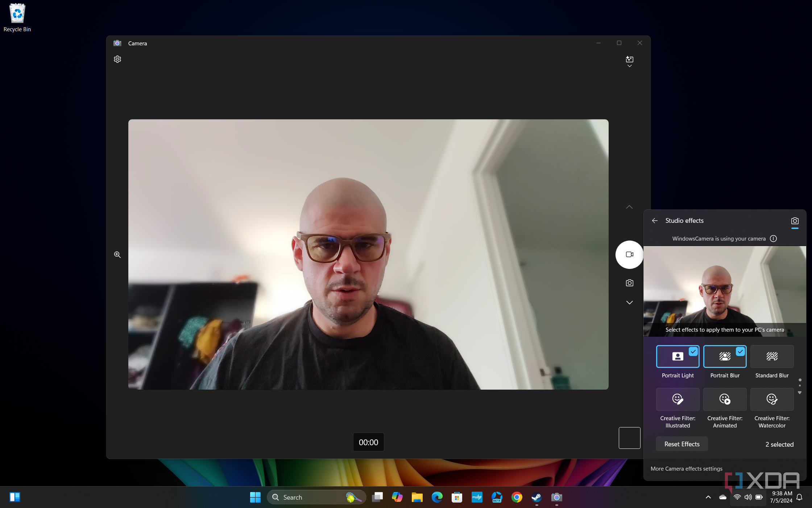Open Task View on the taskbar
This screenshot has height=508, width=812.
pos(377,497)
